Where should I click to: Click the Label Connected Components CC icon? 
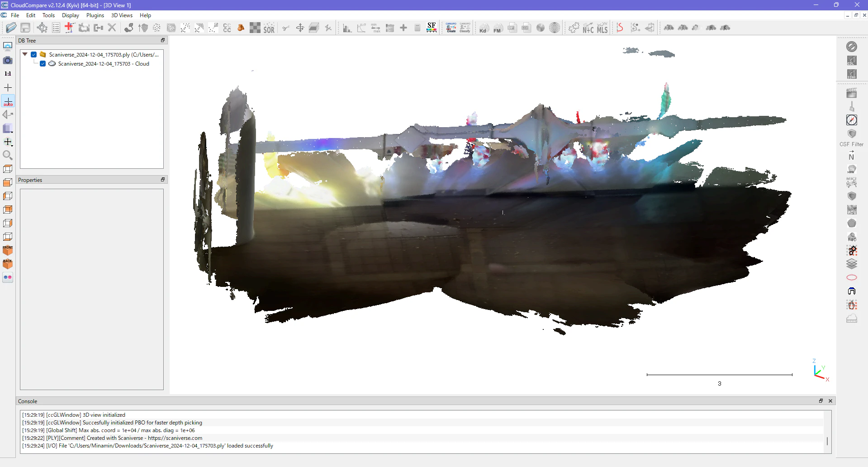coord(227,28)
